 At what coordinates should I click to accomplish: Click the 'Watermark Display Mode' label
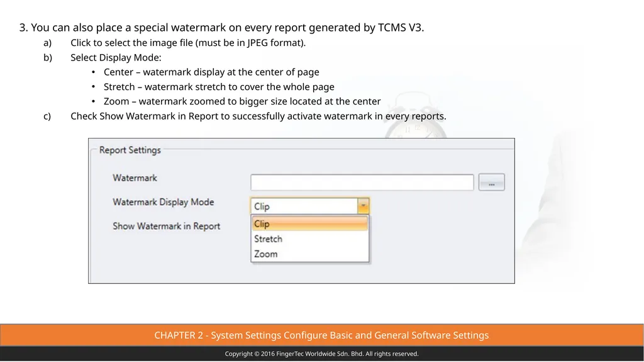164,202
